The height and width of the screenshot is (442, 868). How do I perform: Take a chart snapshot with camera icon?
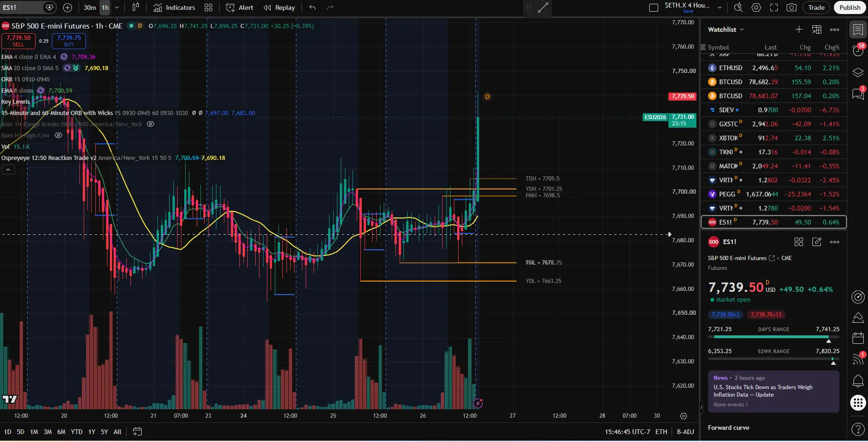[791, 7]
